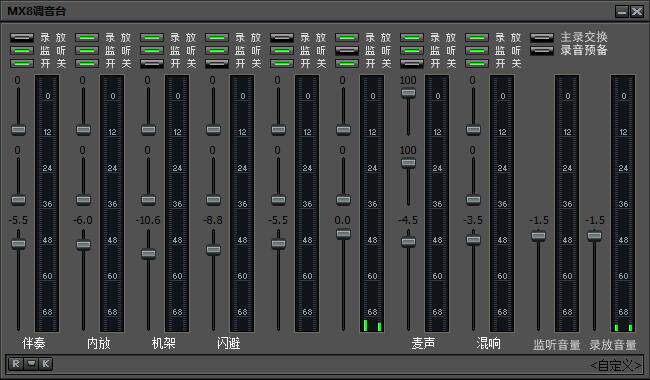650x380 pixels.
Task: Click the 监听音量 label
Action: coord(557,345)
